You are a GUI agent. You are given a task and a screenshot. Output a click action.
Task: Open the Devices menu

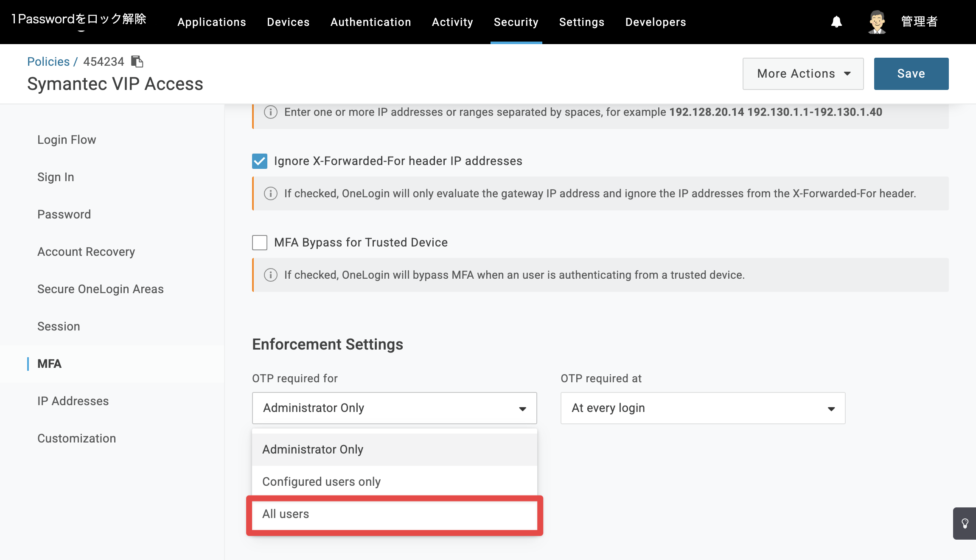click(x=288, y=22)
